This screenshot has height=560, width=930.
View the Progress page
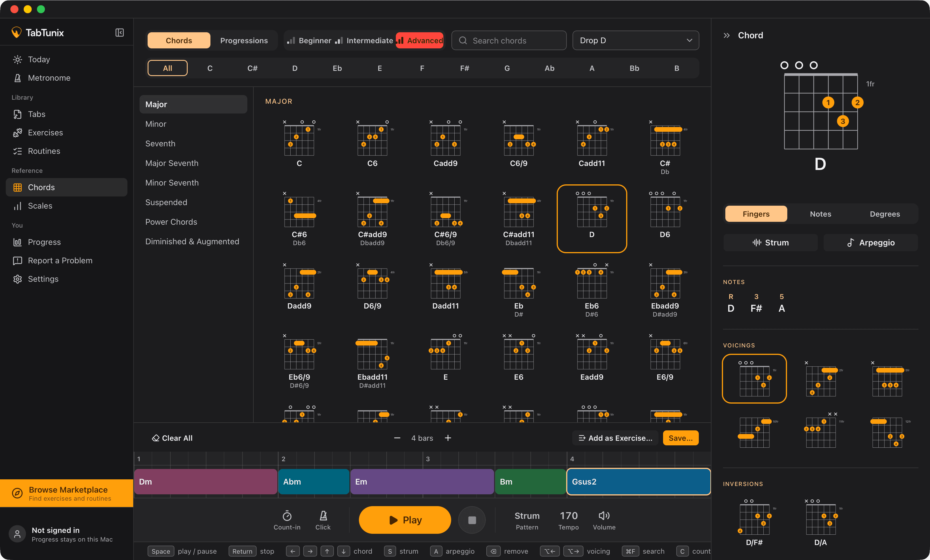[66, 242]
